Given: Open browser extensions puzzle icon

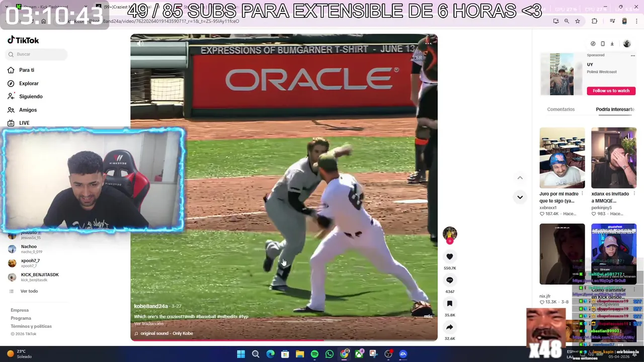Looking at the screenshot, I should click(595, 21).
